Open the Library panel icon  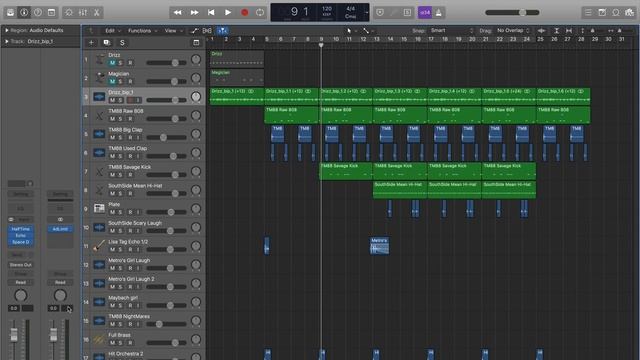(x=10, y=13)
